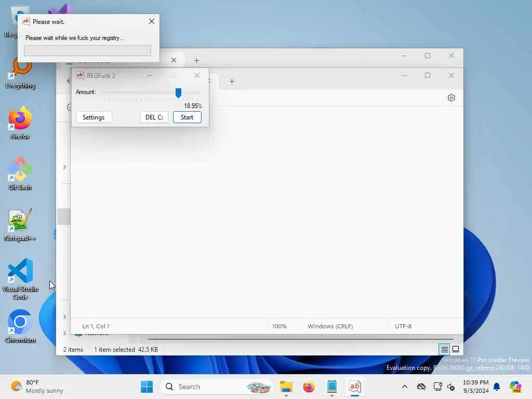Click the DEL C: button

(x=154, y=117)
